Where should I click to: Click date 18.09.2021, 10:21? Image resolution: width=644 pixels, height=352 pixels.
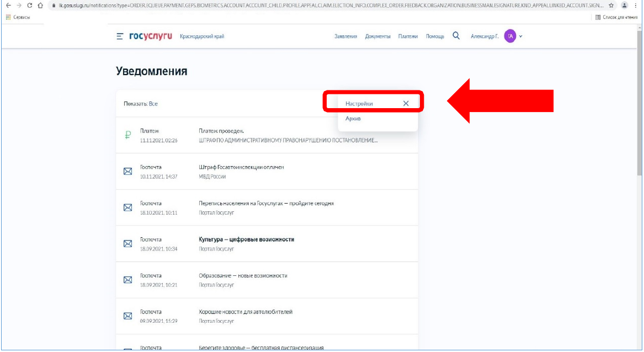coord(158,285)
